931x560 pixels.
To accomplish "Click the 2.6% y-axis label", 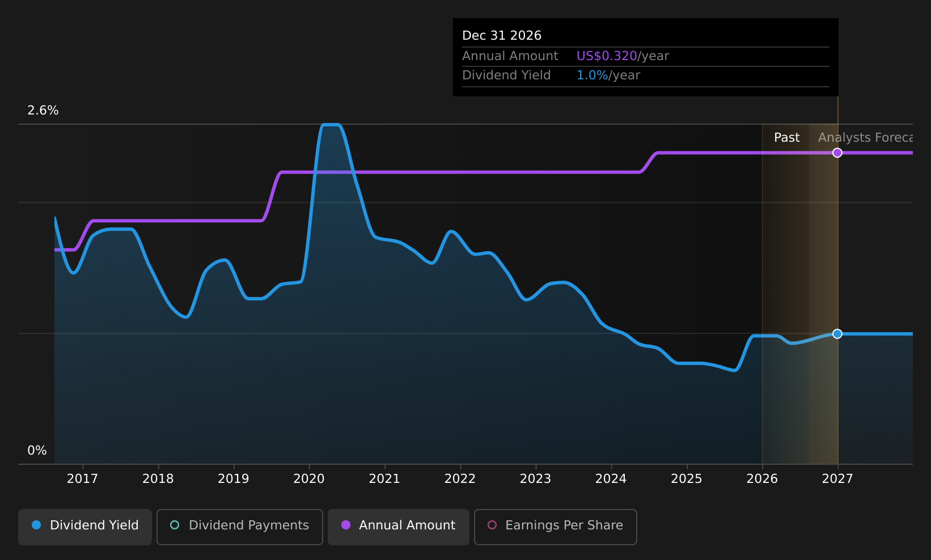I will [43, 111].
